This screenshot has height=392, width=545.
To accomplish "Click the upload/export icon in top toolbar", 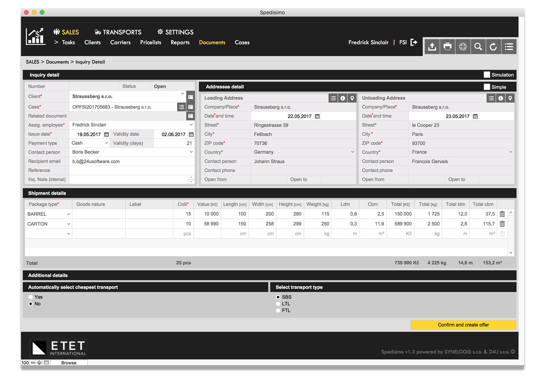I will click(x=432, y=47).
